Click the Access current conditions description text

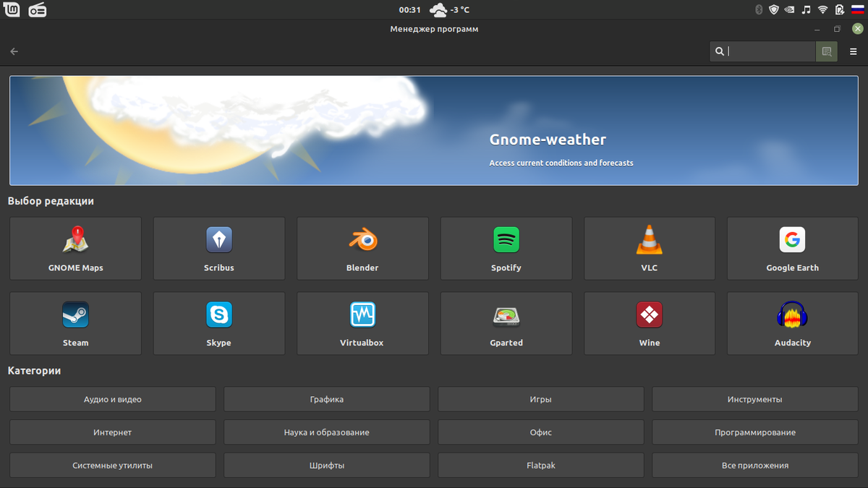[x=561, y=163]
